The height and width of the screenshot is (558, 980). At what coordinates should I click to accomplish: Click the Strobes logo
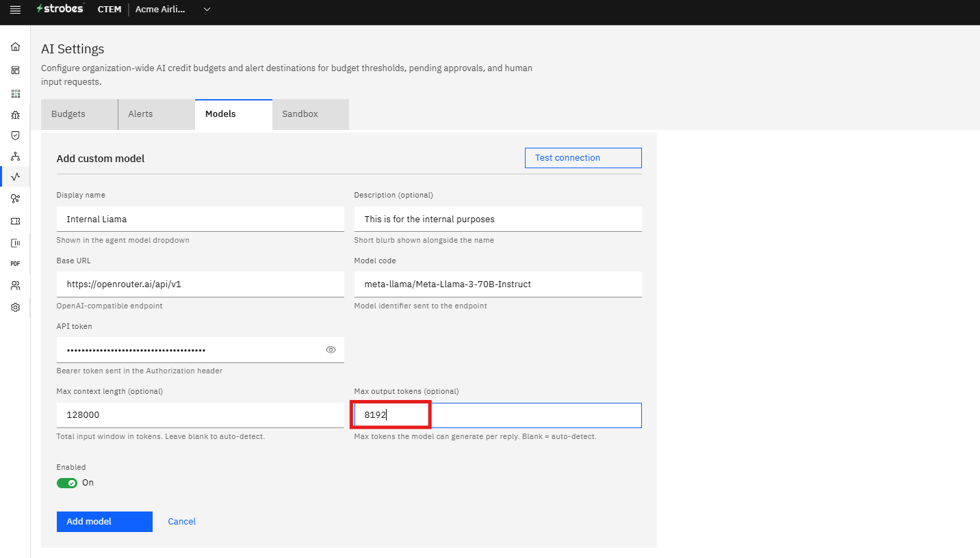point(60,9)
